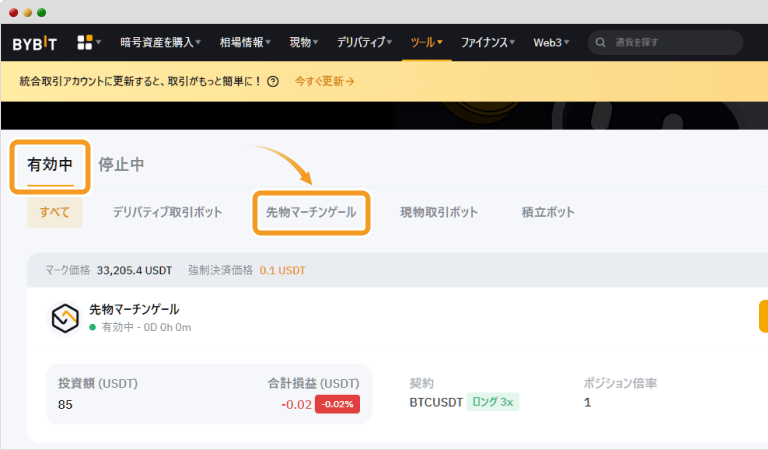Click the 今すぐ更新 link
This screenshot has height=450, width=768.
pyautogui.click(x=324, y=81)
